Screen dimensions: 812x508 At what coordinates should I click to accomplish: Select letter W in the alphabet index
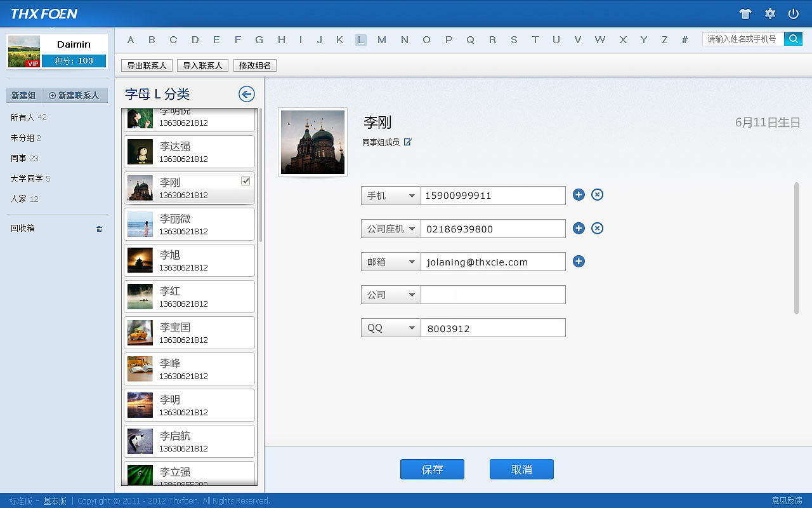coord(600,39)
